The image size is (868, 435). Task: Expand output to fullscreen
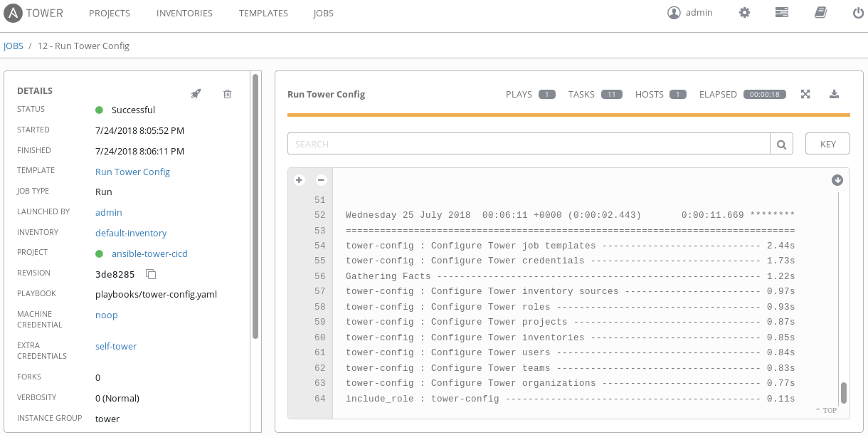pos(805,94)
